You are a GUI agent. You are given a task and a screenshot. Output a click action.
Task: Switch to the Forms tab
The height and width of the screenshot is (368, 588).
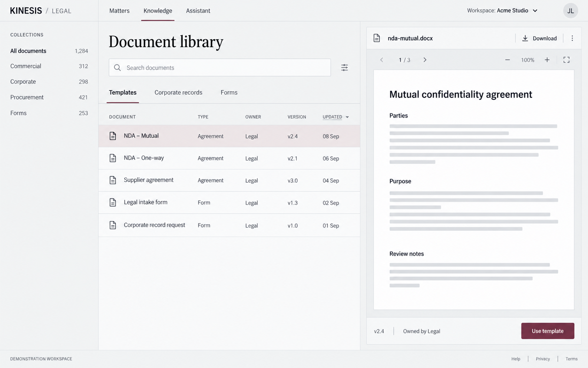tap(229, 92)
